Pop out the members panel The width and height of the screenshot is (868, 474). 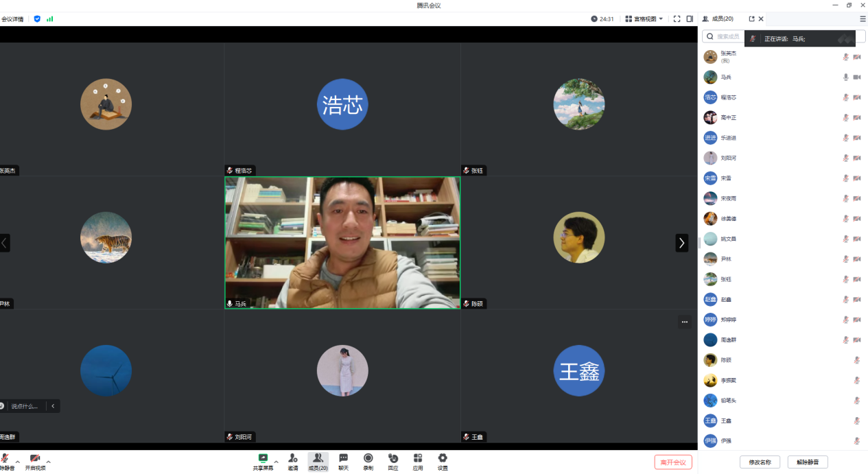751,19
